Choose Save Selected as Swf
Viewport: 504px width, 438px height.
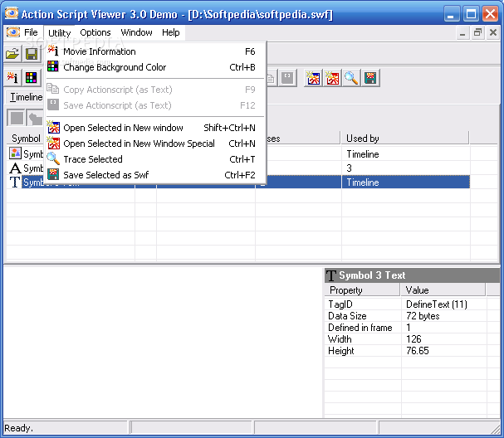coord(156,175)
